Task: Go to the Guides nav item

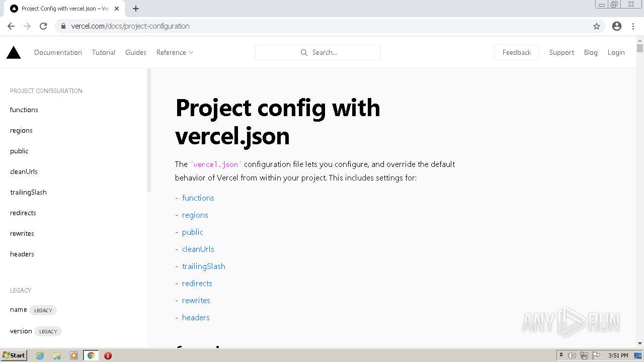Action: coord(136,52)
